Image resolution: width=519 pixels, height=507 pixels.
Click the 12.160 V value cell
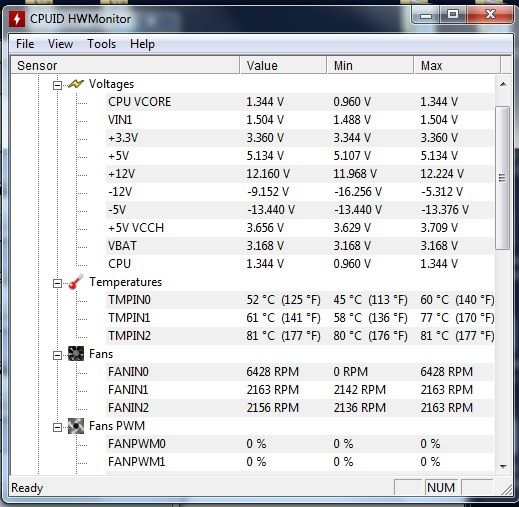(268, 174)
